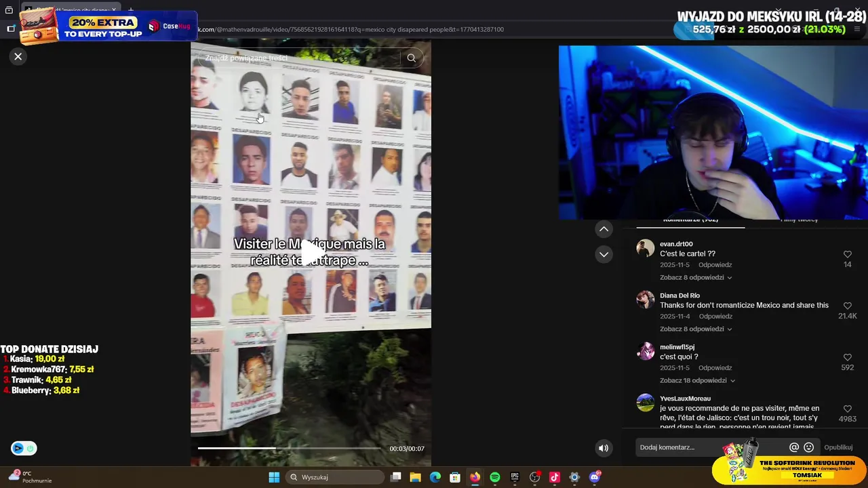Click the browser address bar URL
This screenshot has width=868, height=488.
pyautogui.click(x=351, y=29)
